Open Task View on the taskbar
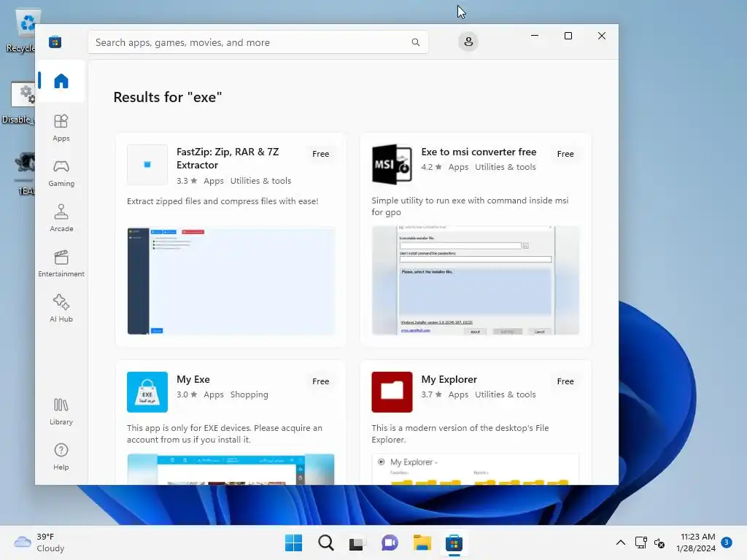 click(356, 543)
